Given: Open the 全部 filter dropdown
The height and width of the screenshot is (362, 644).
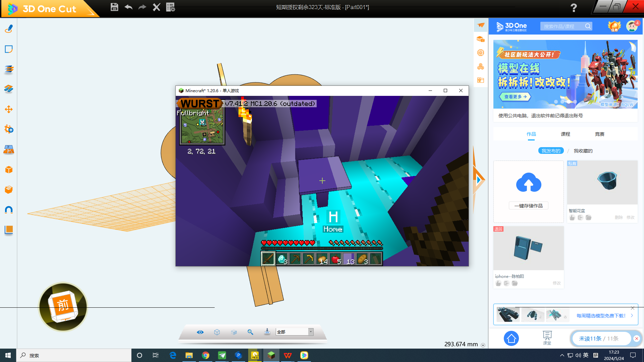Looking at the screenshot, I should click(x=311, y=332).
